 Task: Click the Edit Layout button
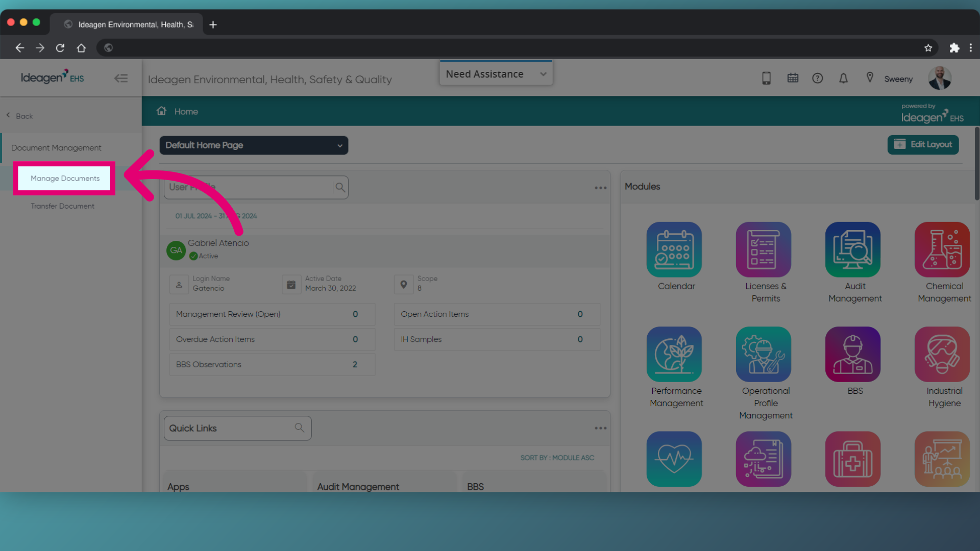coord(923,144)
